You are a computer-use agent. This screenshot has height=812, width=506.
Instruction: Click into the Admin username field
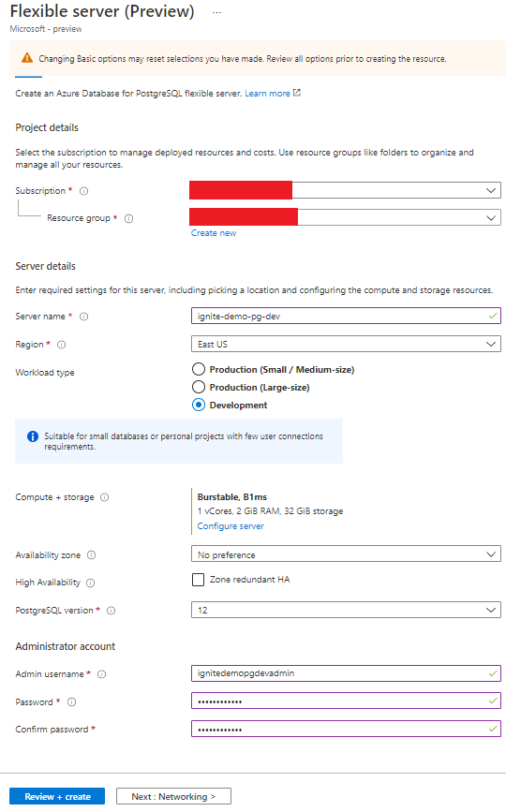pyautogui.click(x=346, y=673)
